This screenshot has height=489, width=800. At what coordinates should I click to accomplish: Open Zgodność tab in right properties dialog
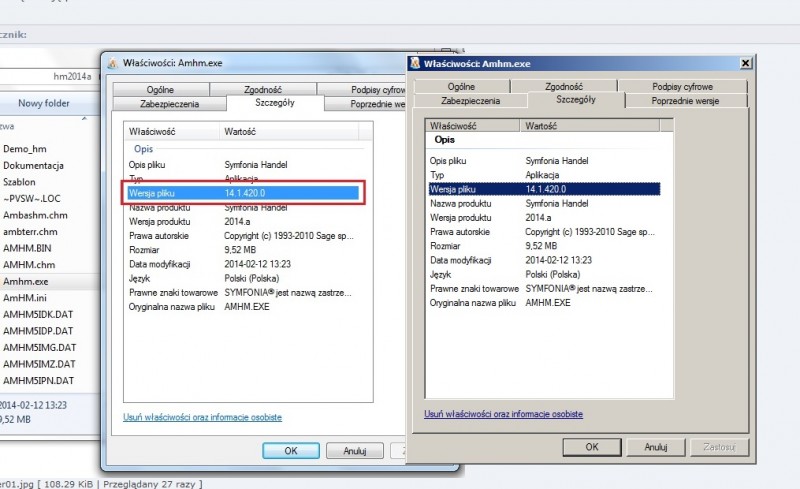click(564, 86)
